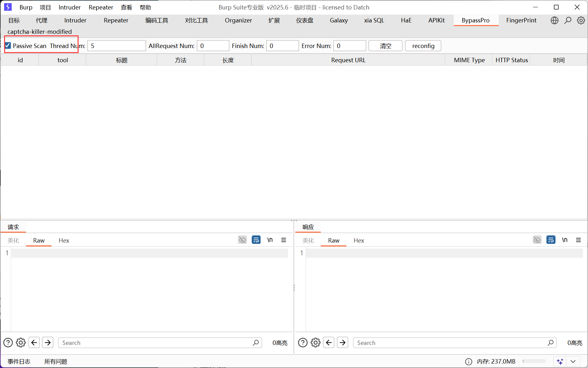Click the 清空 button
The height and width of the screenshot is (368, 588).
click(x=385, y=46)
